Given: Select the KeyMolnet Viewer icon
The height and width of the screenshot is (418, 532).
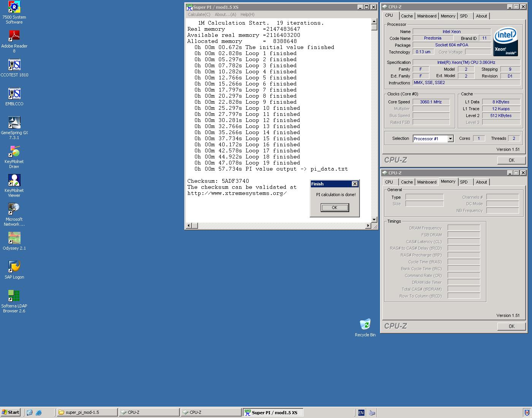Looking at the screenshot, I should click(14, 186).
